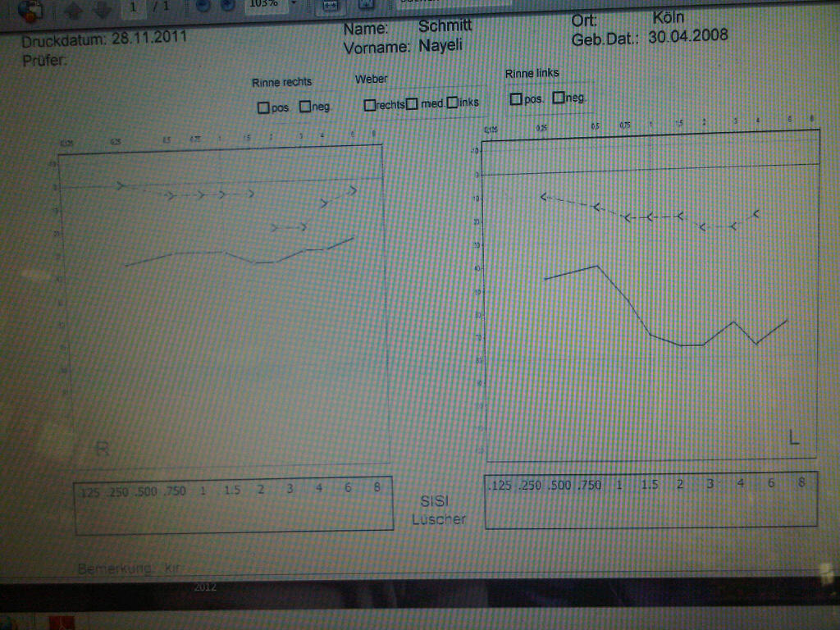Check Rinne rechts neg. checkbox
Screen dimensions: 840x630
pos(305,106)
